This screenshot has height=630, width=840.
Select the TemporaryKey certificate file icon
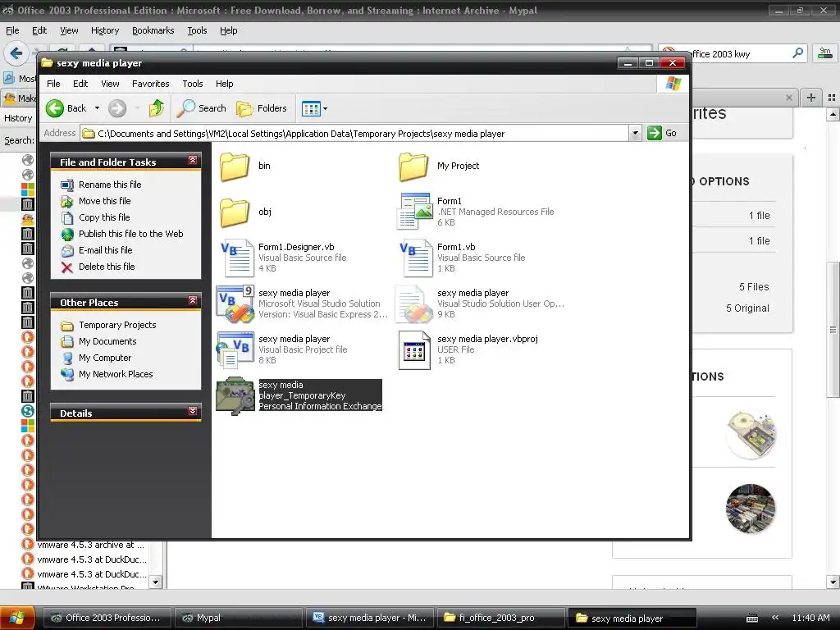pos(235,396)
